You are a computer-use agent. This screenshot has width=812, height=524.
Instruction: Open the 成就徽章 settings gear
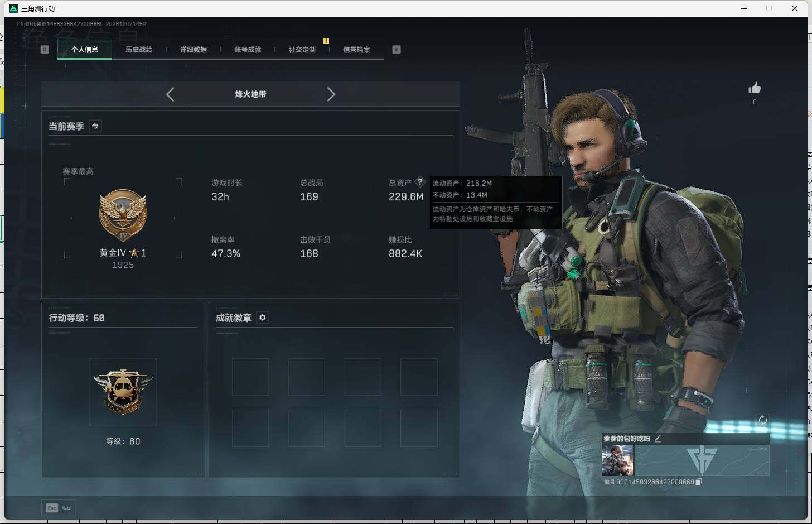[x=263, y=318]
